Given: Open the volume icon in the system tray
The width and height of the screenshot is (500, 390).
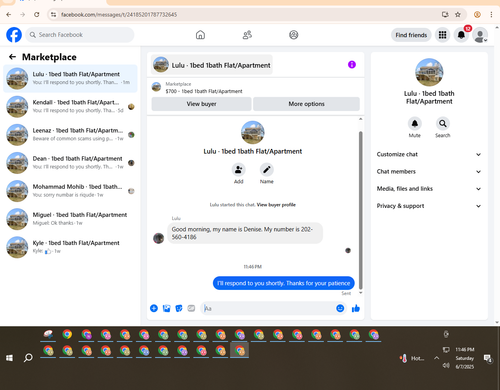Looking at the screenshot, I should (x=446, y=365).
